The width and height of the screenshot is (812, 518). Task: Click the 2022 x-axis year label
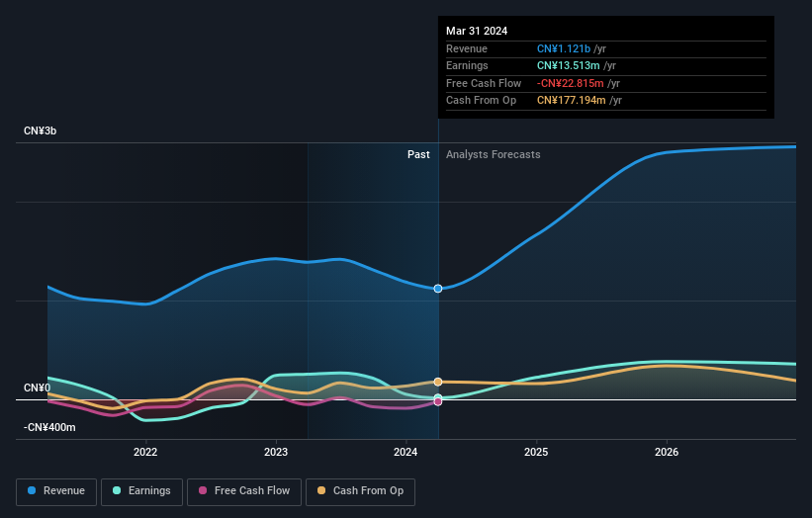(145, 453)
